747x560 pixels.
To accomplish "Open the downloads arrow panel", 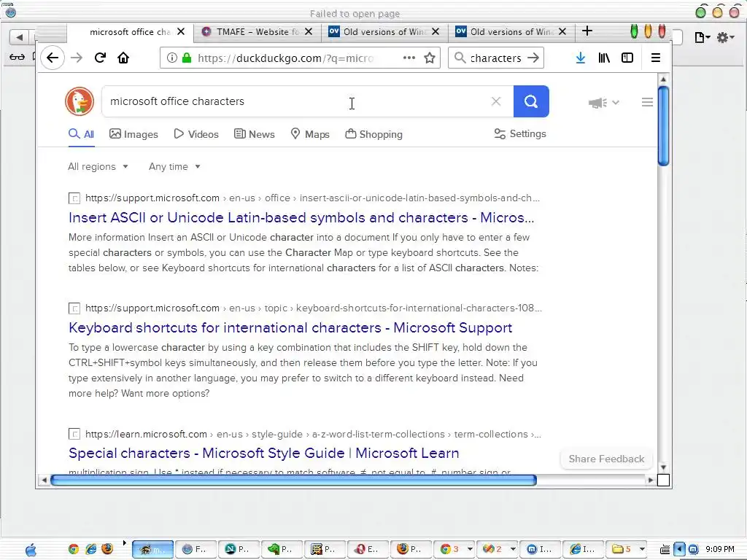I will pos(580,58).
